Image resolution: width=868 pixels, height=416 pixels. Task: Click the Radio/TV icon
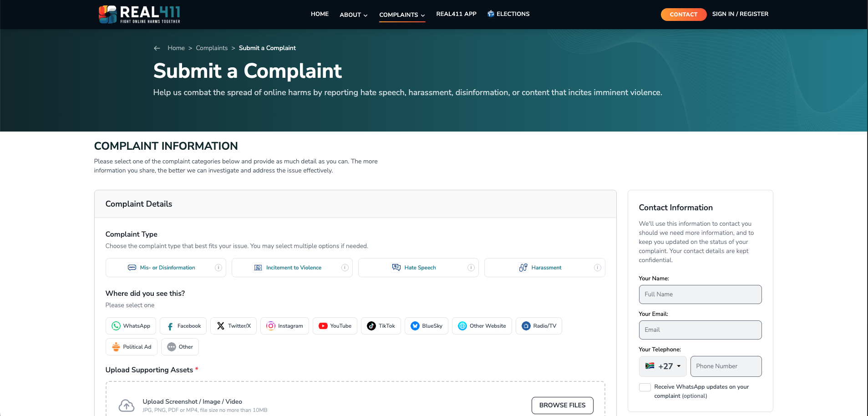(x=526, y=326)
